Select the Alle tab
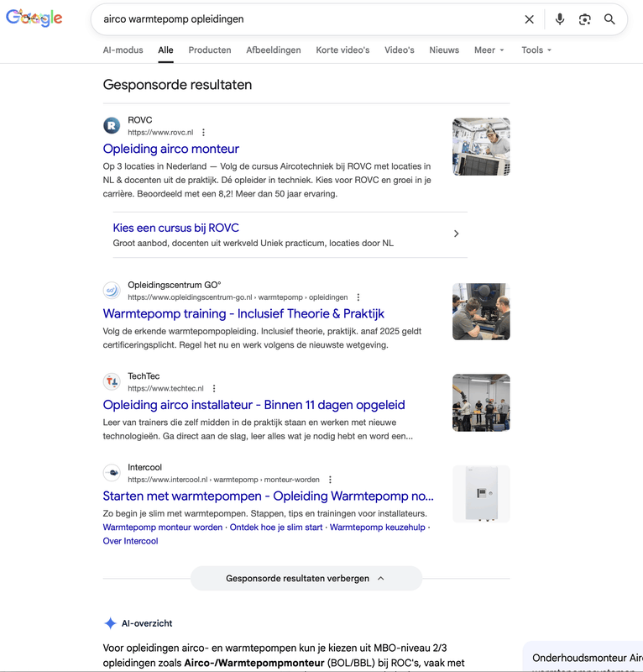The width and height of the screenshot is (643, 672). [165, 50]
